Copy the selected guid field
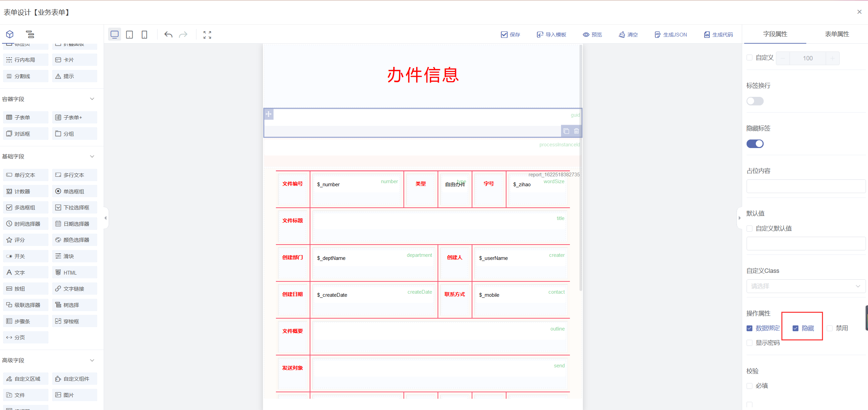The image size is (868, 410). point(566,131)
